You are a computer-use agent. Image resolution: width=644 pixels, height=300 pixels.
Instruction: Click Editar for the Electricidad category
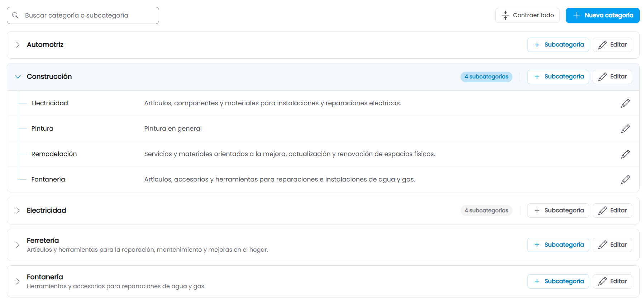(x=612, y=211)
